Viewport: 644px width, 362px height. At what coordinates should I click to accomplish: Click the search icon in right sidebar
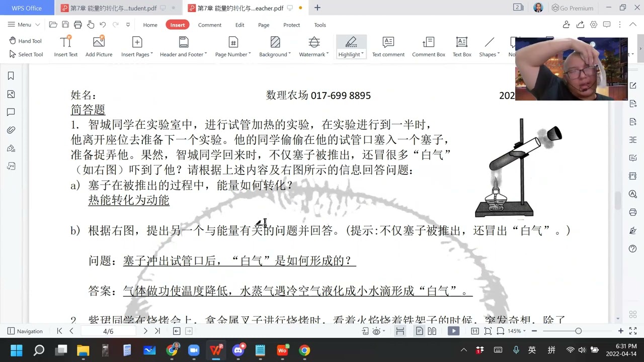[x=633, y=194]
